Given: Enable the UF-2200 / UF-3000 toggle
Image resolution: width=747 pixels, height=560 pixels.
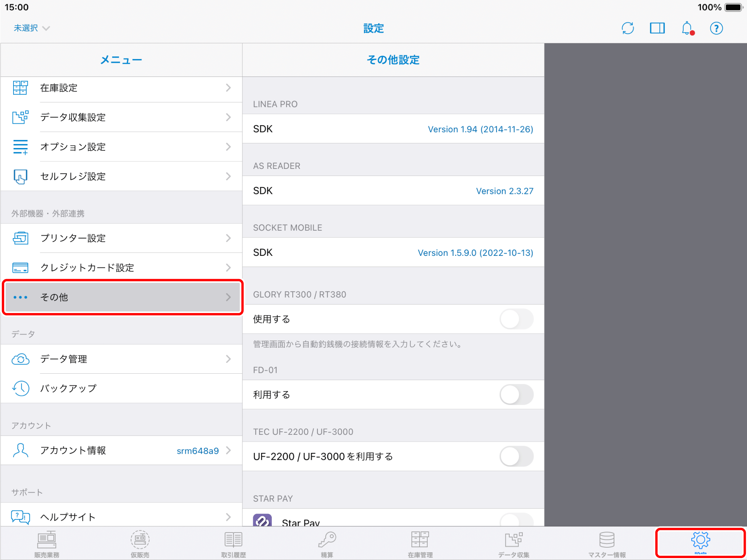Looking at the screenshot, I should pos(517,456).
